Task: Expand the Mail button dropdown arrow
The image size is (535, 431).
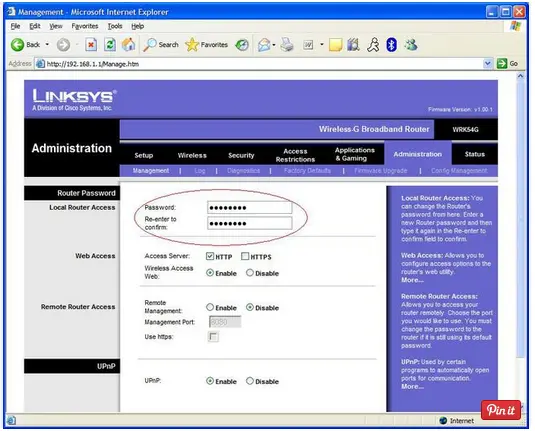Action: 274,45
